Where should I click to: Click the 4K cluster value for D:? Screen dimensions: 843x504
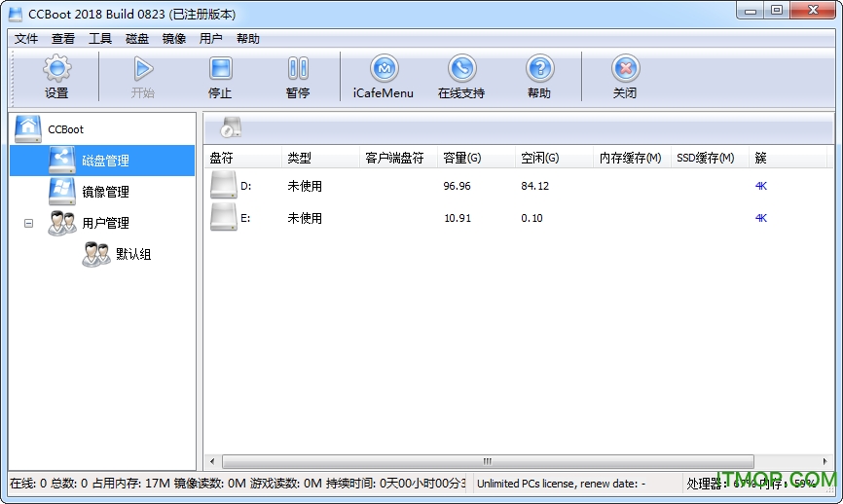click(760, 186)
